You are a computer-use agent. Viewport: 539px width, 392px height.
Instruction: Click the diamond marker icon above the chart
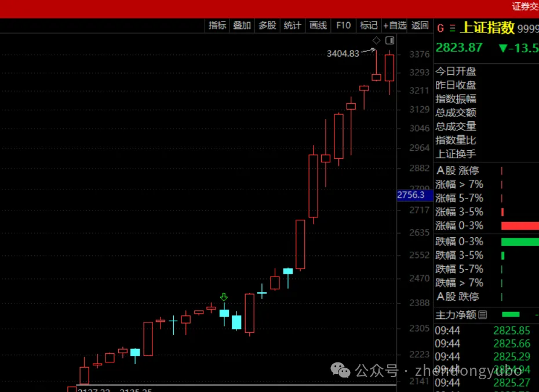(x=376, y=41)
